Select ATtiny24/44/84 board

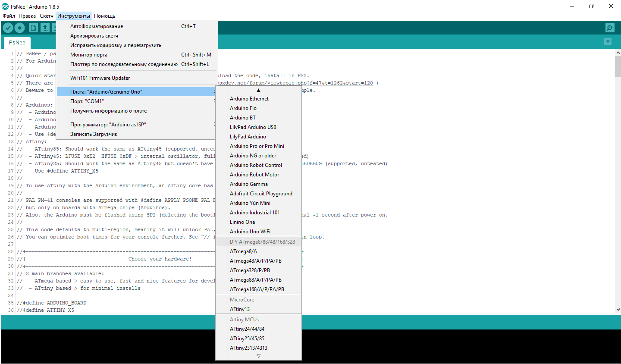pyautogui.click(x=258, y=329)
